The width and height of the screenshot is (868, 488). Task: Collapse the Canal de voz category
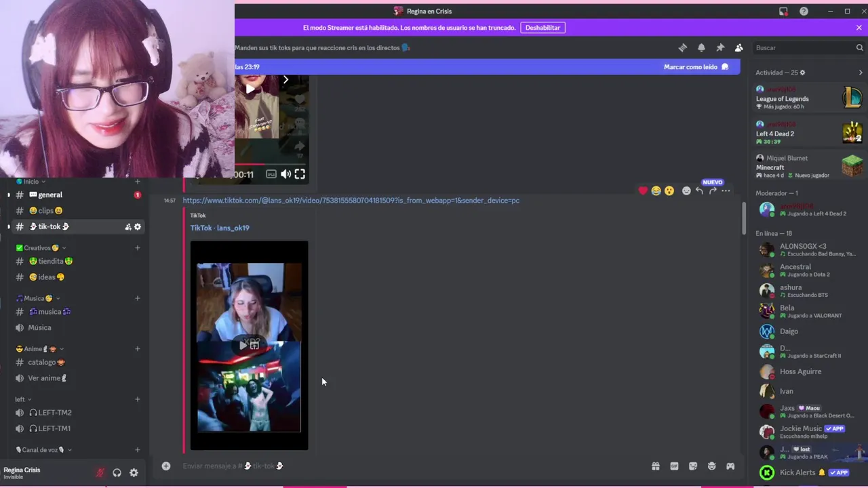tap(43, 450)
